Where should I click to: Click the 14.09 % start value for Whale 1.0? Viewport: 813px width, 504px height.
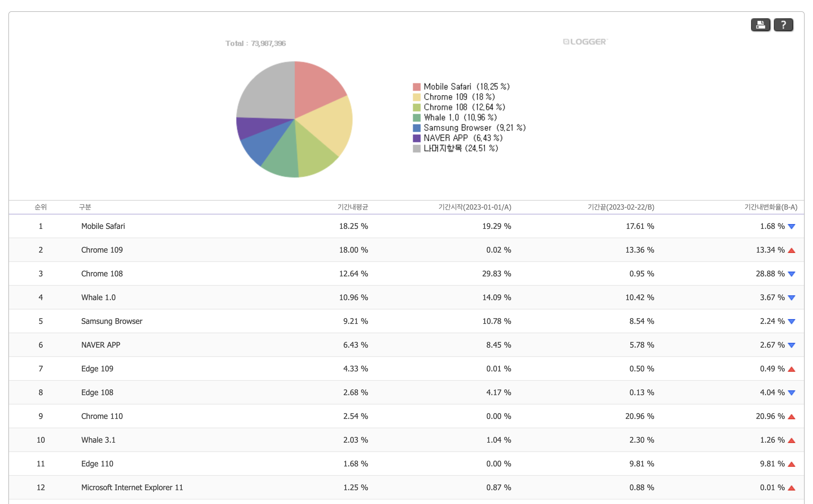pyautogui.click(x=496, y=297)
